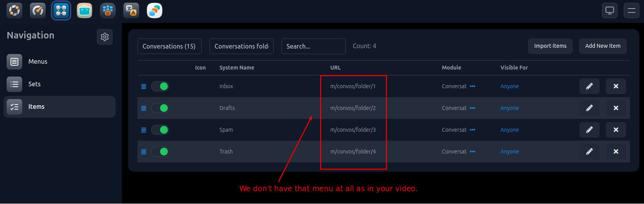The height and width of the screenshot is (204, 644).
Task: Toggle off the Spam item switch
Action: click(x=160, y=130)
